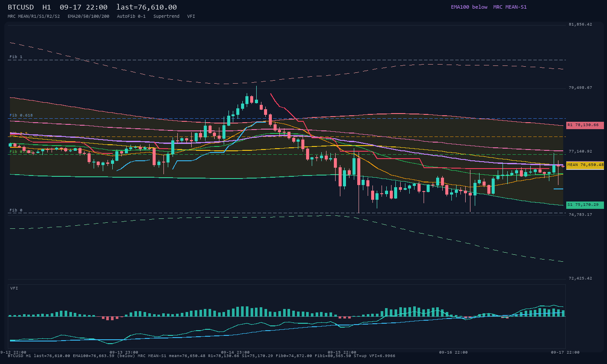Click the R1 78,130.66 price tag
Image resolution: width=607 pixels, height=364 pixels.
click(585, 125)
